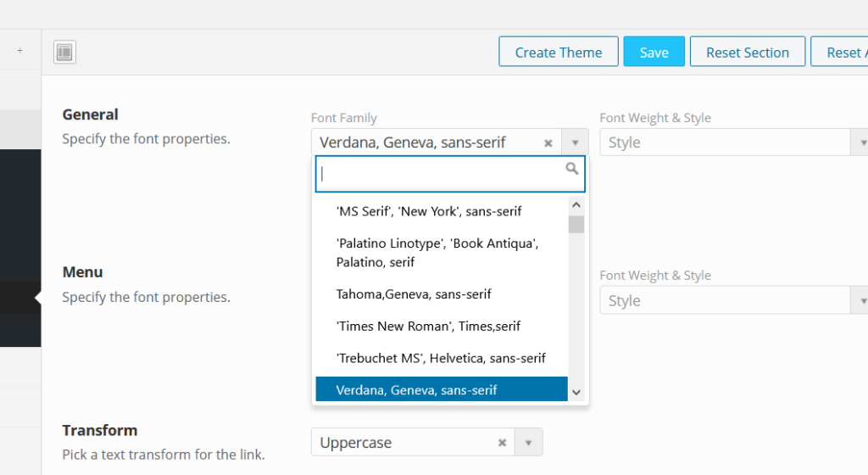Pick the Tahoma, Geneva font option

coord(414,294)
